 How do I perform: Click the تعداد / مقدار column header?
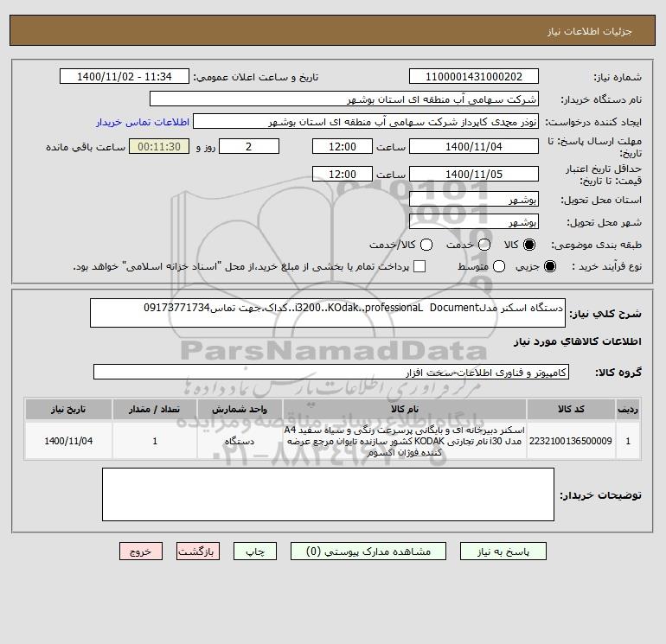click(155, 409)
